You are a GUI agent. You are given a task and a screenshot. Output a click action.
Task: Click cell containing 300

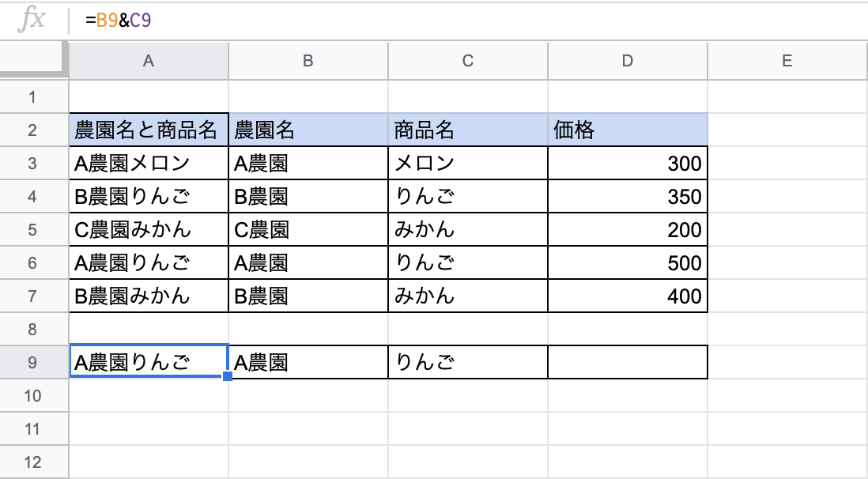click(628, 164)
